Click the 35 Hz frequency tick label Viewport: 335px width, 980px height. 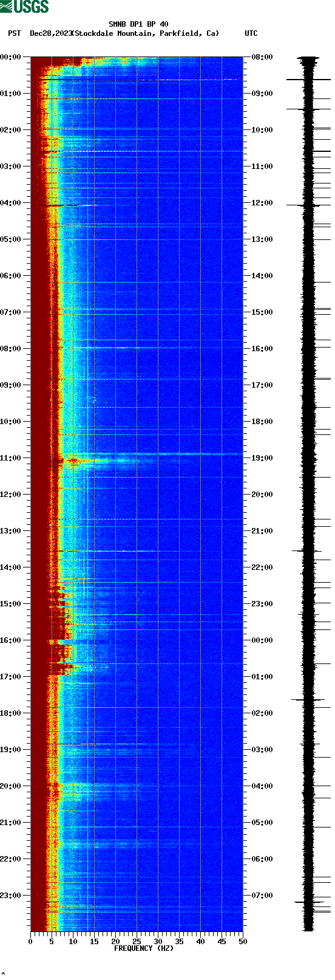click(x=179, y=942)
